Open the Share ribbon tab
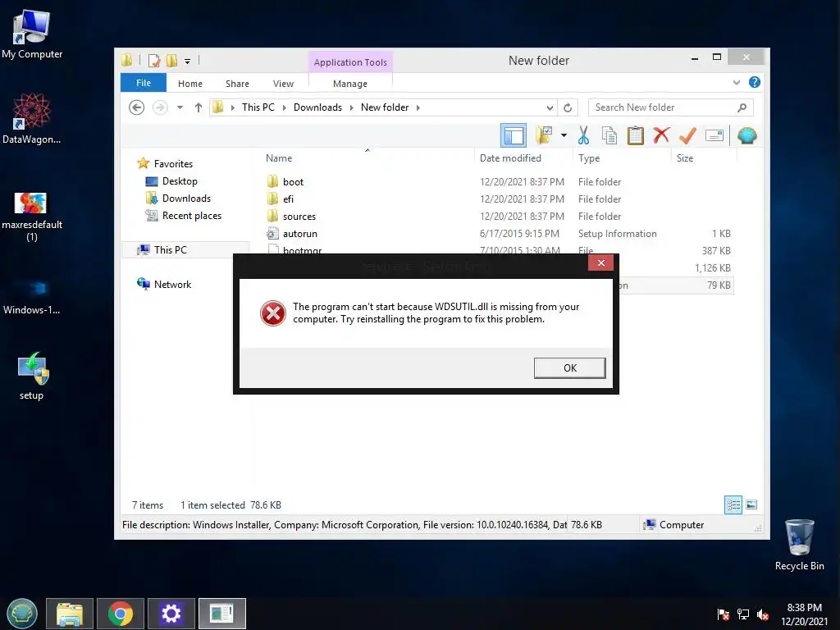 237,84
